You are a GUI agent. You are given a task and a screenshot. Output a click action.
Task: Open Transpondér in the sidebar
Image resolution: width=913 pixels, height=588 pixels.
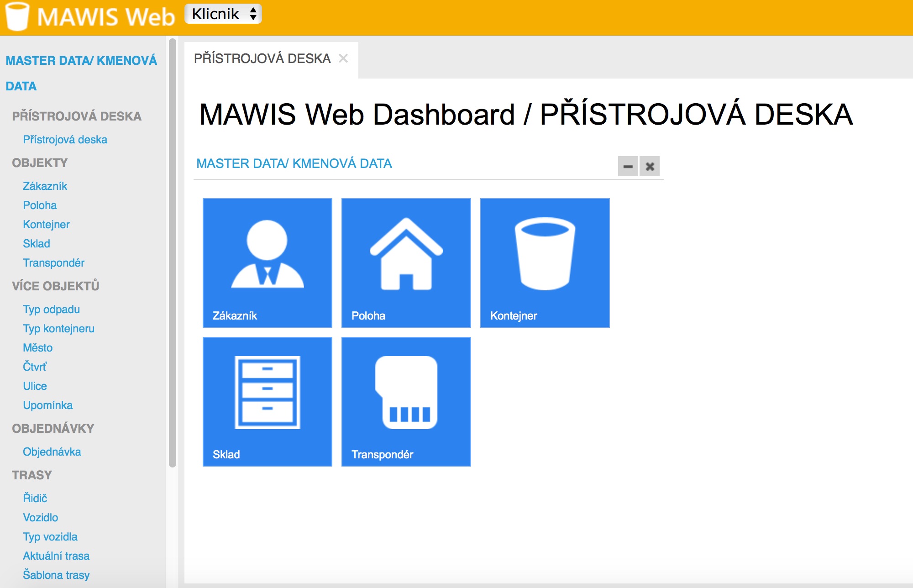coord(54,263)
